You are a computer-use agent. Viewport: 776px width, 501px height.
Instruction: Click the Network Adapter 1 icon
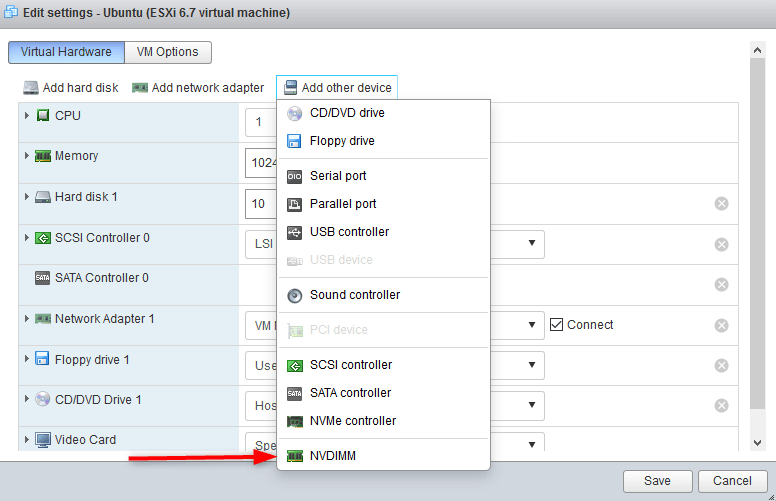(43, 319)
